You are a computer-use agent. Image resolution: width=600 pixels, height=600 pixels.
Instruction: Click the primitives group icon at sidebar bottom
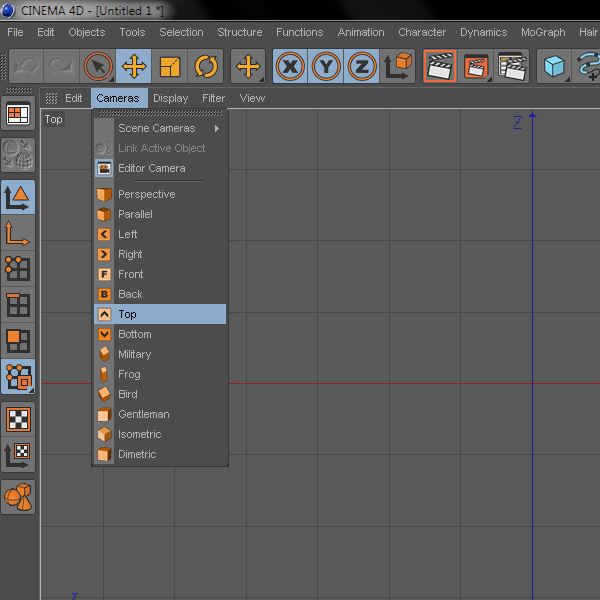click(18, 497)
